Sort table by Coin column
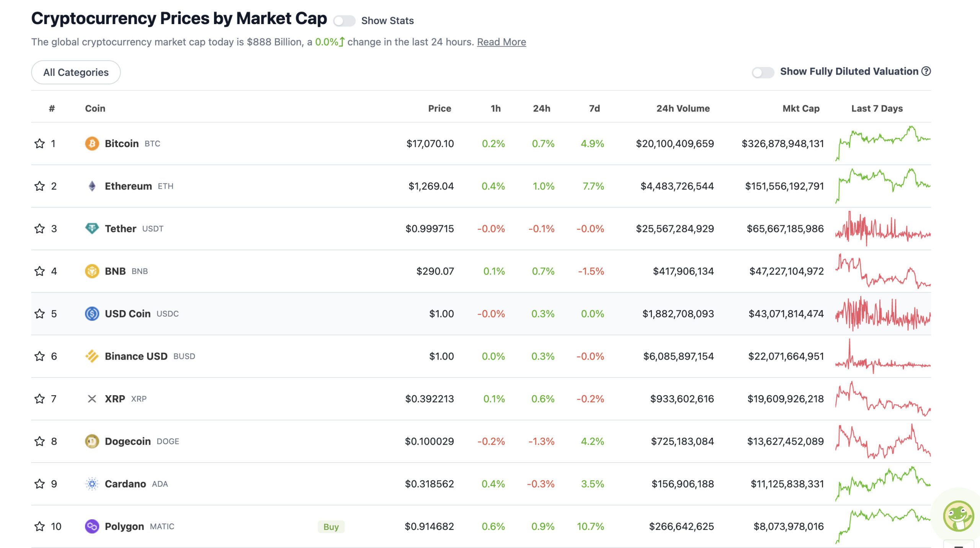This screenshot has width=980, height=548. click(95, 108)
